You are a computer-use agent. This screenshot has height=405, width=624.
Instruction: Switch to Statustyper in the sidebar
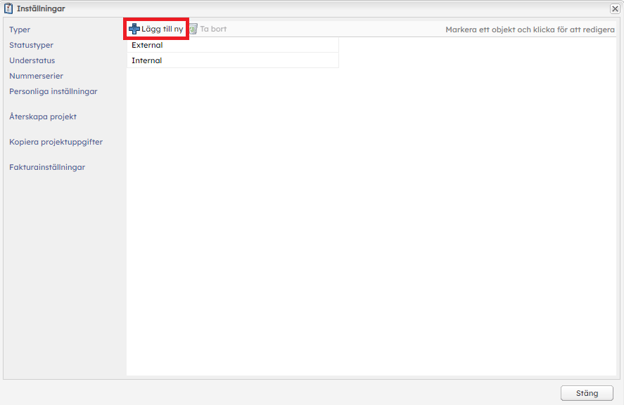31,45
